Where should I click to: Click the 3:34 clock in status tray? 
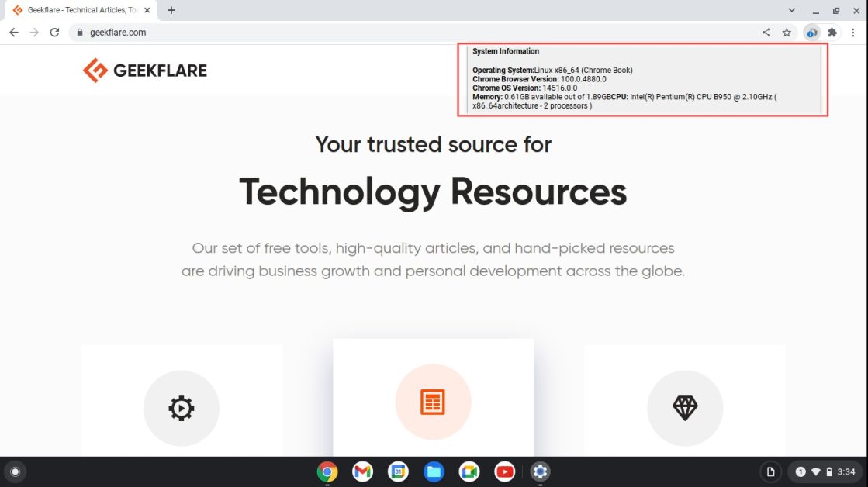click(846, 472)
